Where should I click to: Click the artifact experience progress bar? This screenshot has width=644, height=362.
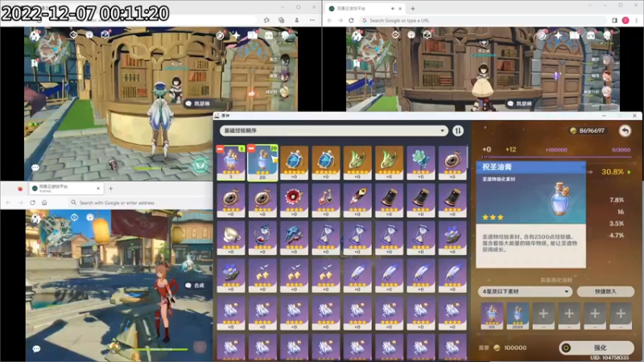(555, 157)
